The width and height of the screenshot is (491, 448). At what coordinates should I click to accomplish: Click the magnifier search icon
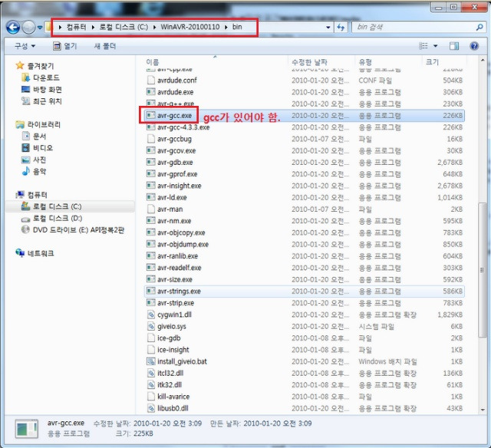tap(479, 28)
